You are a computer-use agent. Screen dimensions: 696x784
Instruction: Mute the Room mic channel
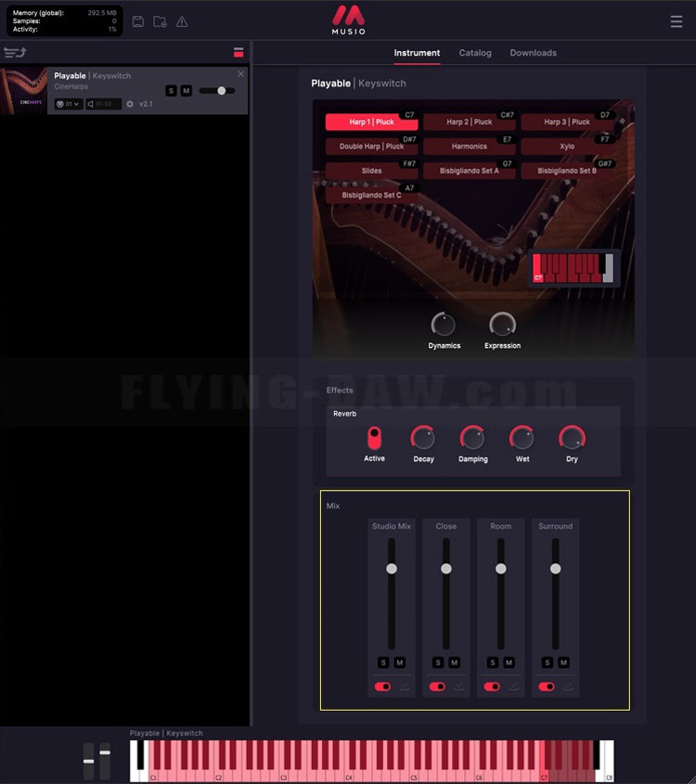pos(509,662)
